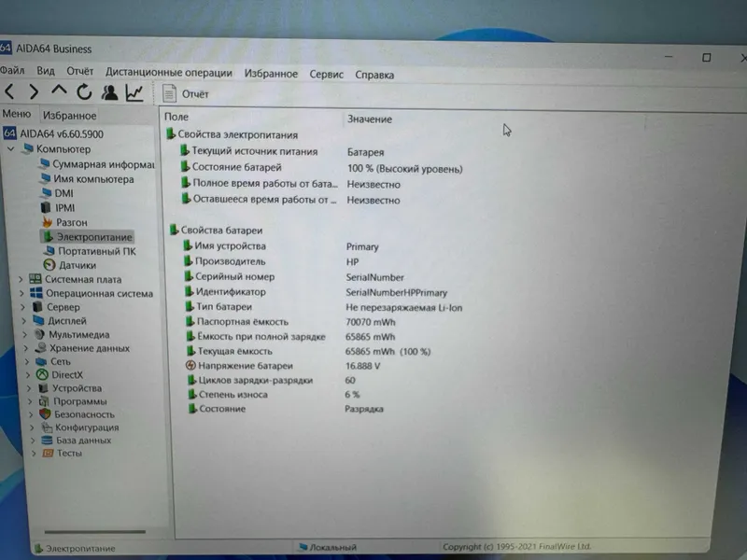Image resolution: width=747 pixels, height=560 pixels.
Task: Click the База данных icon
Action: tap(47, 440)
